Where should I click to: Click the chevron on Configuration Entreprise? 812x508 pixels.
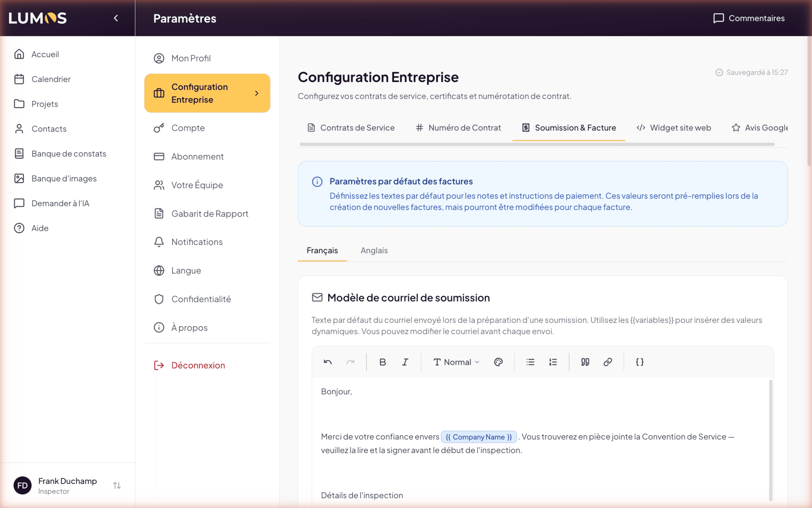[257, 93]
